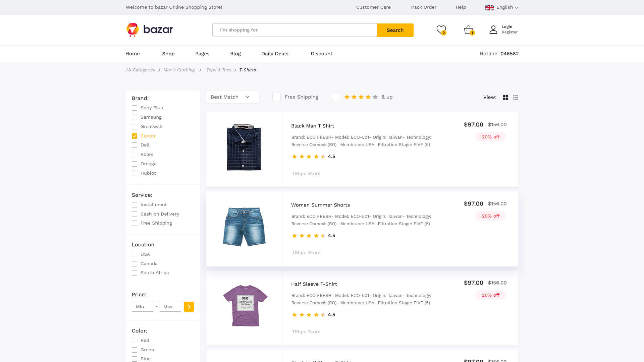The image size is (644, 362).
Task: Uncheck the Canon brand checkbox
Action: [x=135, y=136]
